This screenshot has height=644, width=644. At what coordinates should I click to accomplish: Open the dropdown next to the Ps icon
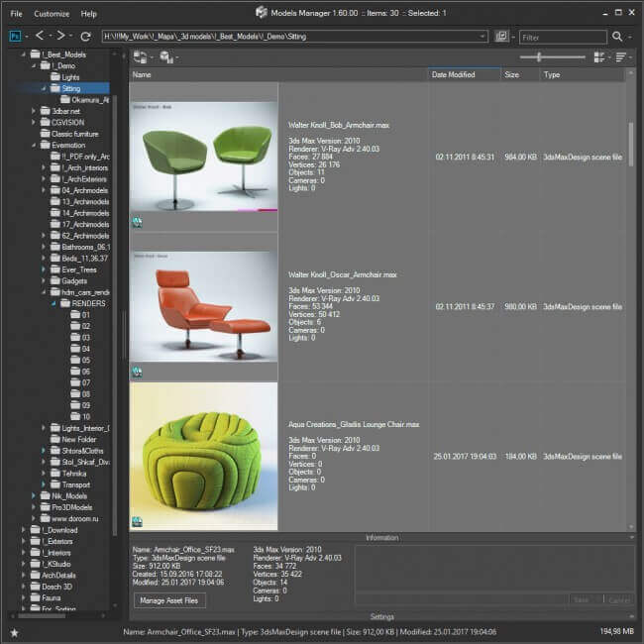27,37
